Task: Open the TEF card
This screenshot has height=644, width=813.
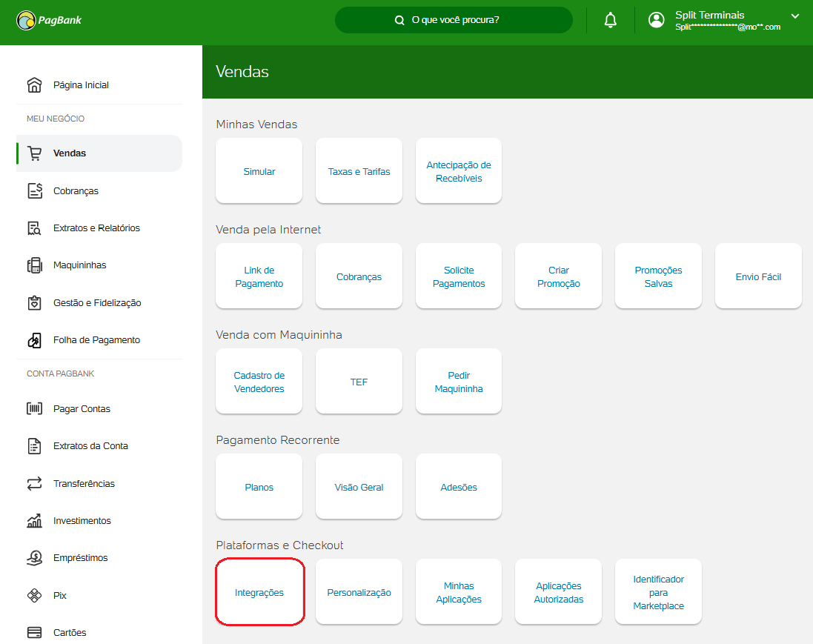Action: 359,382
